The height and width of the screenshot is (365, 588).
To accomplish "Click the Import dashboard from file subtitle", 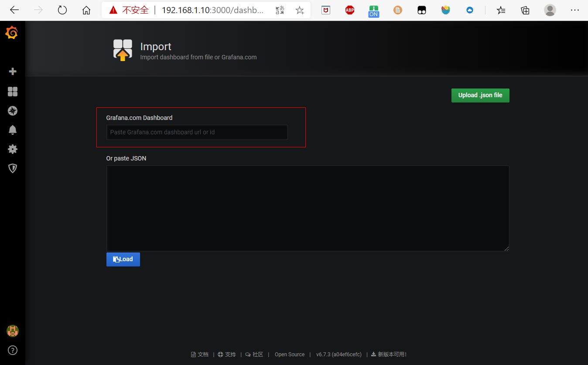I will (x=198, y=57).
